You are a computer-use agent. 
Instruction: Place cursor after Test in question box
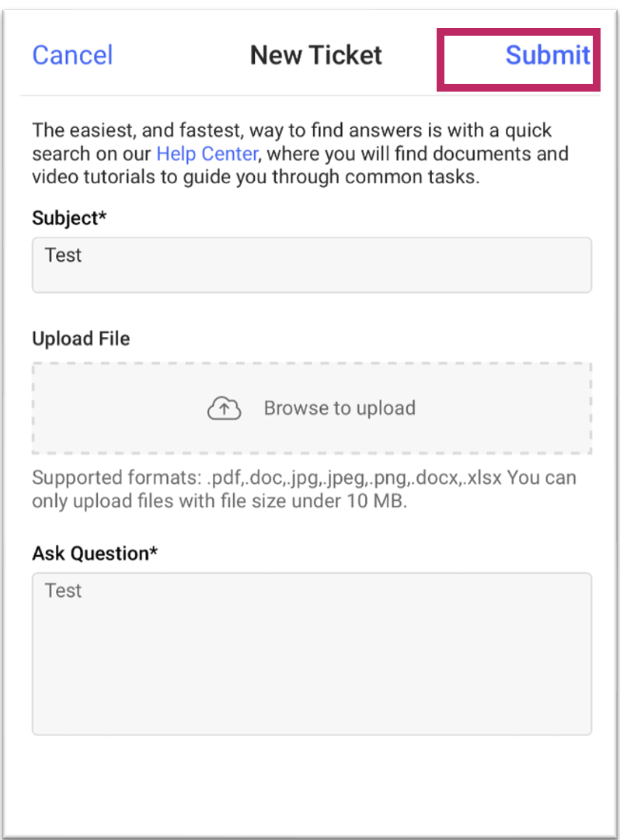pos(83,590)
